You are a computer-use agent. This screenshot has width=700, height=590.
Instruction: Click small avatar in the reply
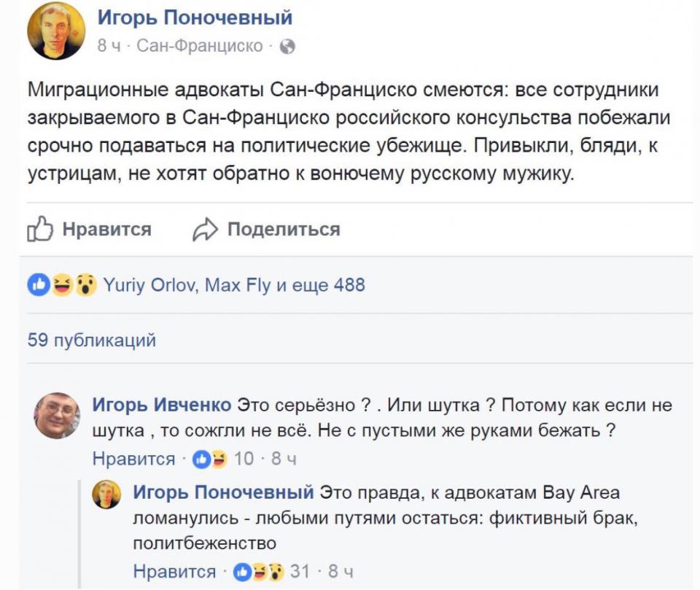tap(106, 494)
